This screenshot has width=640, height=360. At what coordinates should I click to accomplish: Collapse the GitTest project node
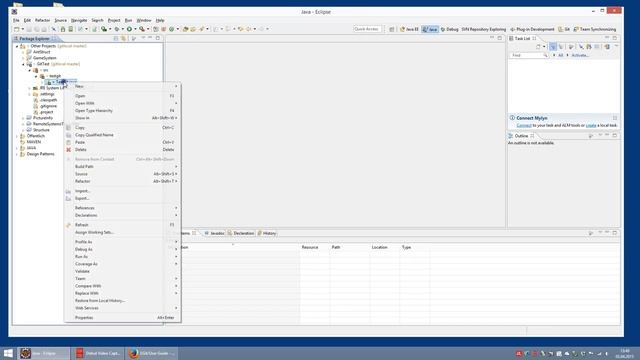coord(23,64)
